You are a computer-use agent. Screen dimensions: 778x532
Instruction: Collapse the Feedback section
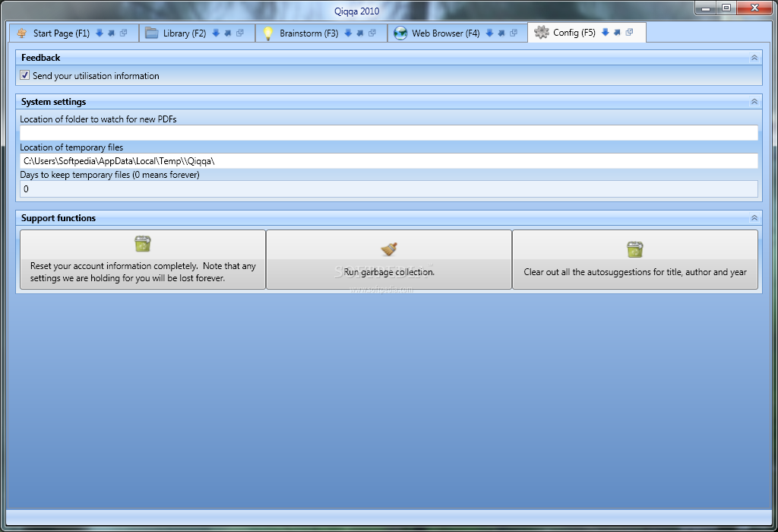tap(754, 58)
